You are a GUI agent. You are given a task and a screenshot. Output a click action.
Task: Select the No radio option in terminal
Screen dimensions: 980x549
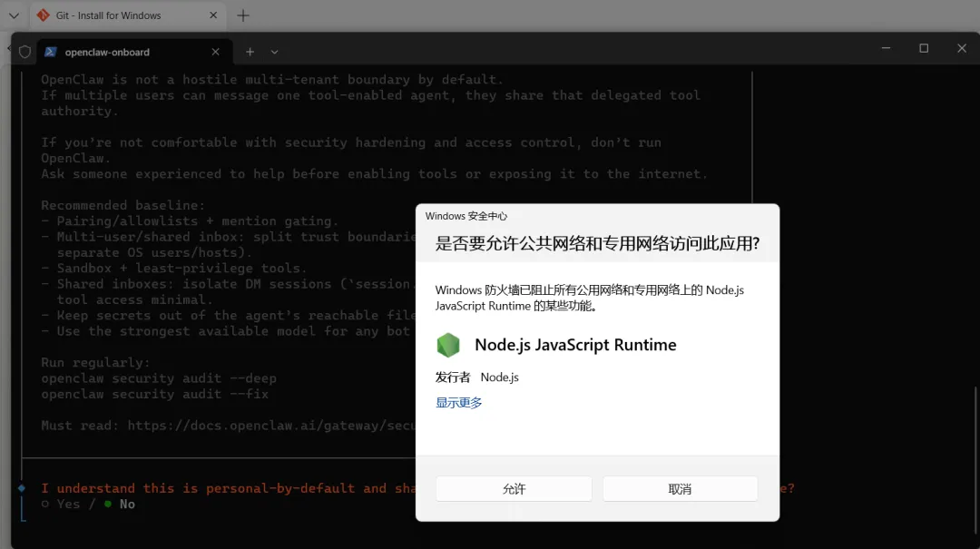pos(120,504)
